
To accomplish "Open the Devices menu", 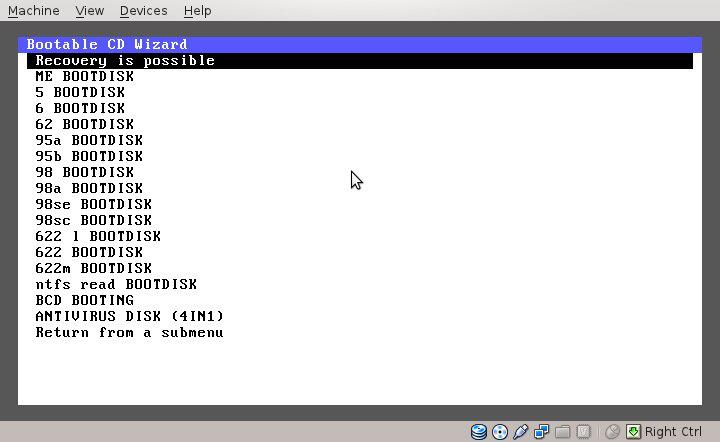I will 143,10.
